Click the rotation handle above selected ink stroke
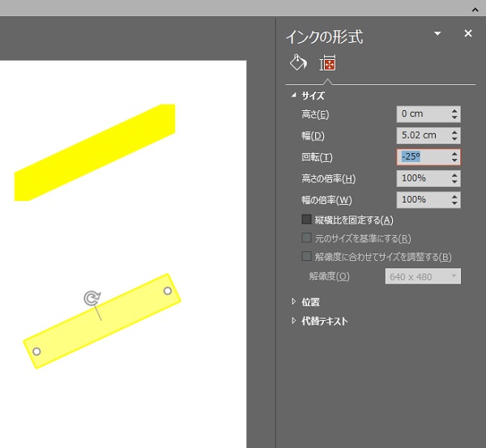 [x=92, y=298]
